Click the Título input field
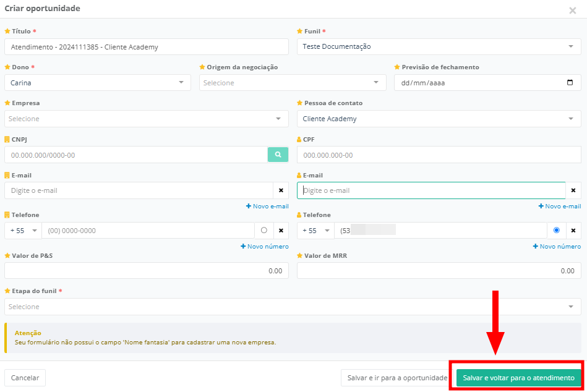587x392 pixels. [146, 47]
